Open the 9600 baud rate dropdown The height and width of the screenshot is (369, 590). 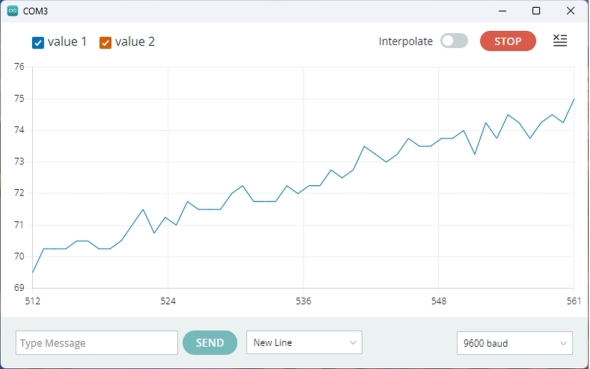tap(515, 343)
